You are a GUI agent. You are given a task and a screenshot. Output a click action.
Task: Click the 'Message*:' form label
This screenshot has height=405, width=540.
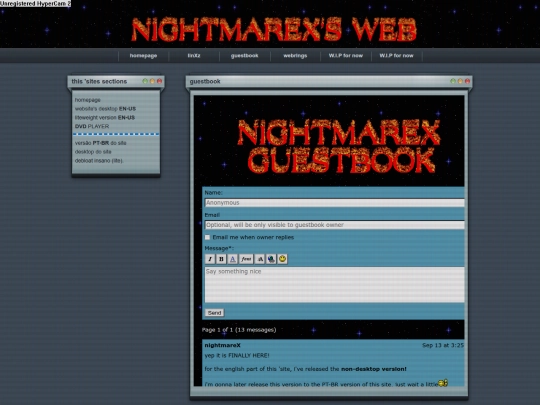point(219,248)
